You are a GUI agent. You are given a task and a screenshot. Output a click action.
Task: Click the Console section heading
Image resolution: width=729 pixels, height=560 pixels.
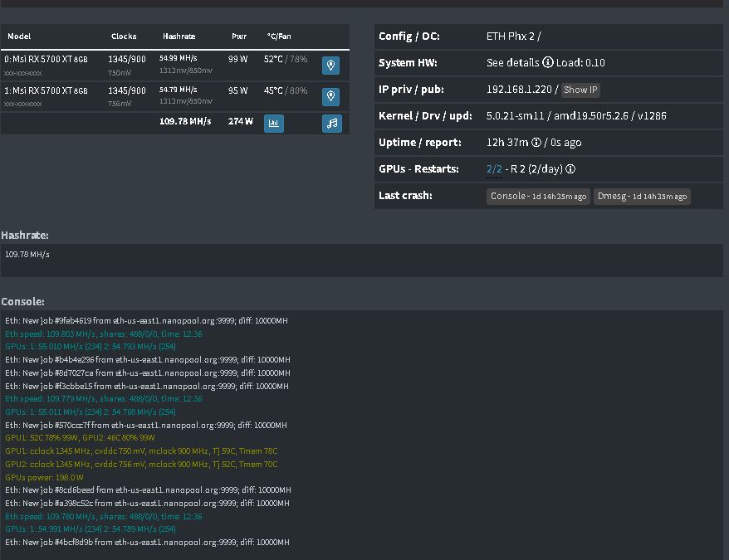coord(22,302)
